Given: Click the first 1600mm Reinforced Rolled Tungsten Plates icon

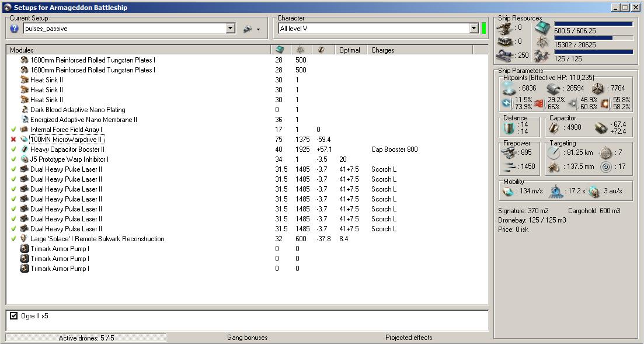Looking at the screenshot, I should (25, 60).
